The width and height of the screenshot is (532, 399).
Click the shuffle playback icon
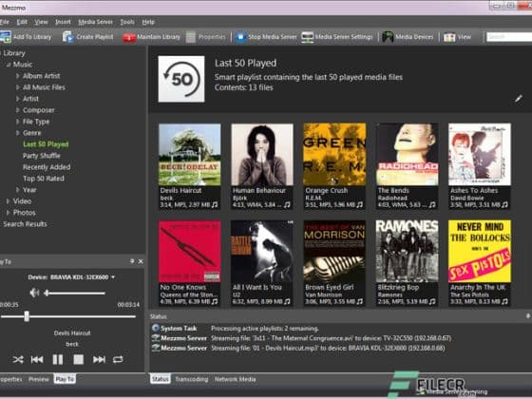[x=18, y=359]
